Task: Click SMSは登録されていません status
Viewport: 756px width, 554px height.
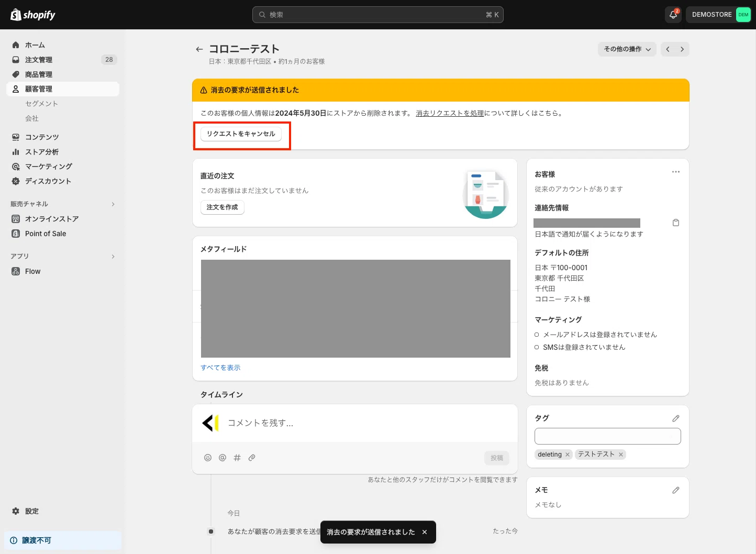Action: click(584, 347)
